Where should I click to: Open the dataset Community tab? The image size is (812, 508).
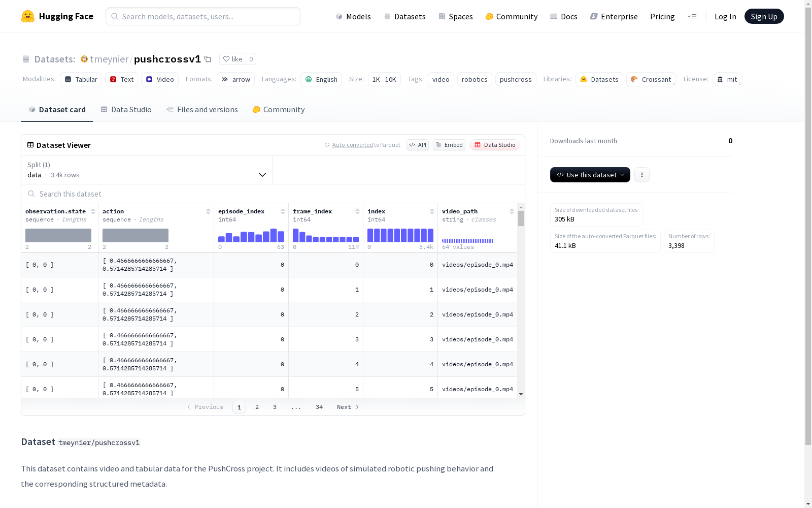point(279,109)
